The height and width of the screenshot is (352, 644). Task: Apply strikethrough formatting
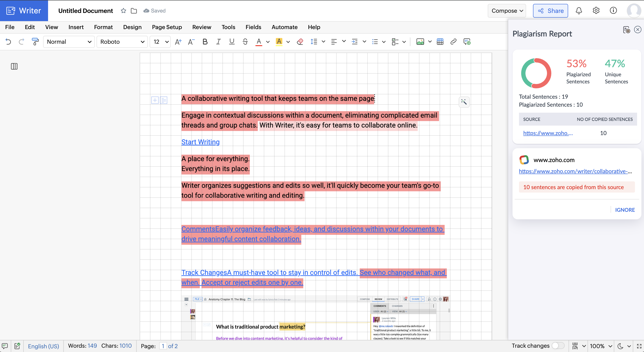pos(245,42)
